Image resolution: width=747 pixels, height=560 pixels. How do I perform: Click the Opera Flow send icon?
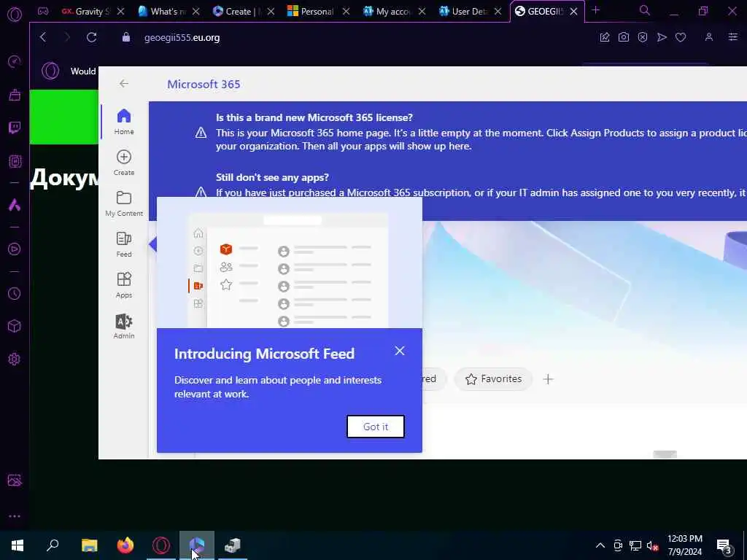click(662, 37)
